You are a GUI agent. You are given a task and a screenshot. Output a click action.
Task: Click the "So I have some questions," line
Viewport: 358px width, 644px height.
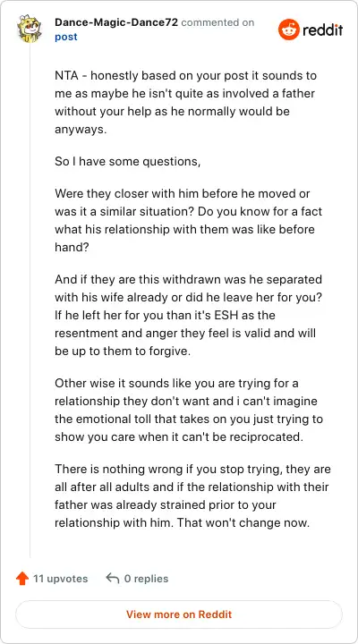(x=127, y=161)
